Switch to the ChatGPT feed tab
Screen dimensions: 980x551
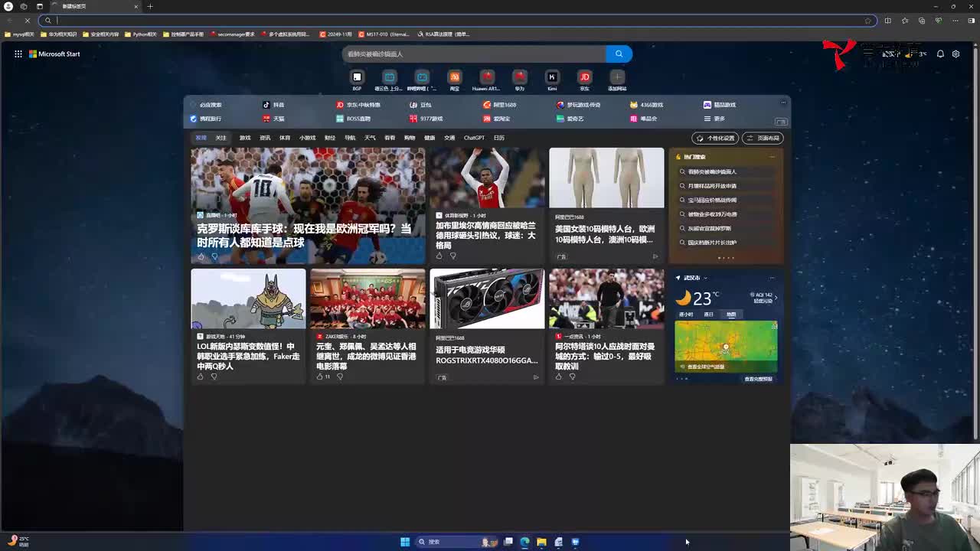(474, 138)
